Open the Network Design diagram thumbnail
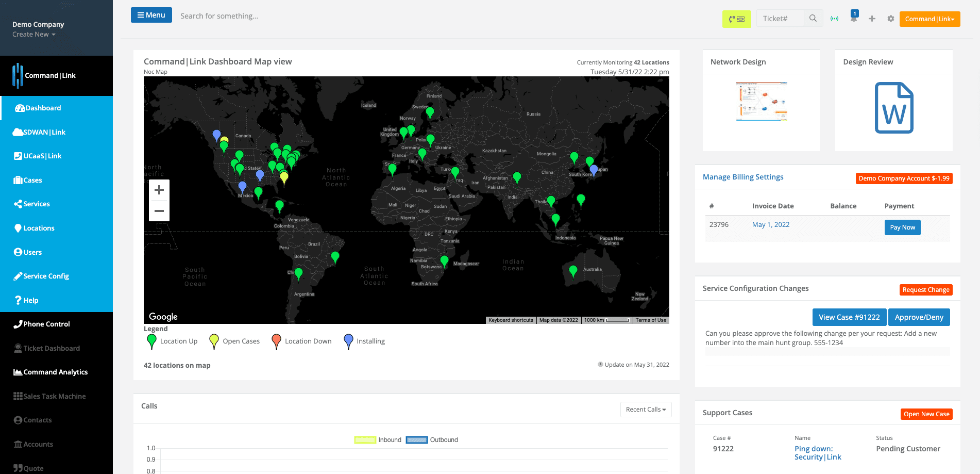The height and width of the screenshot is (474, 980). click(x=762, y=101)
